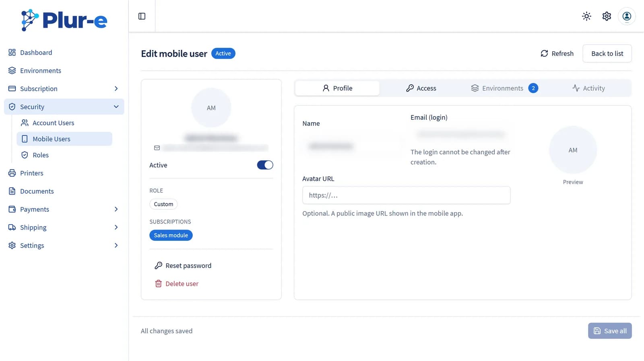Switch theme with the sun icon

pos(586,16)
